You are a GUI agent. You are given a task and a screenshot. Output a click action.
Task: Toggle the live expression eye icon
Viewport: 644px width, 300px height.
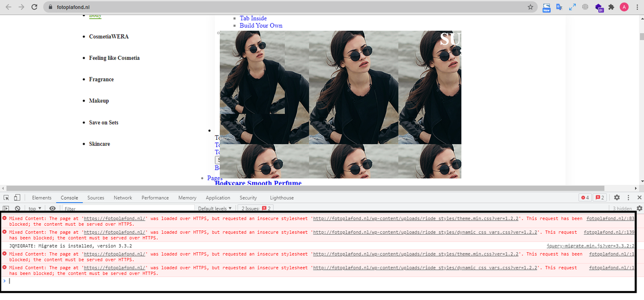click(x=52, y=209)
